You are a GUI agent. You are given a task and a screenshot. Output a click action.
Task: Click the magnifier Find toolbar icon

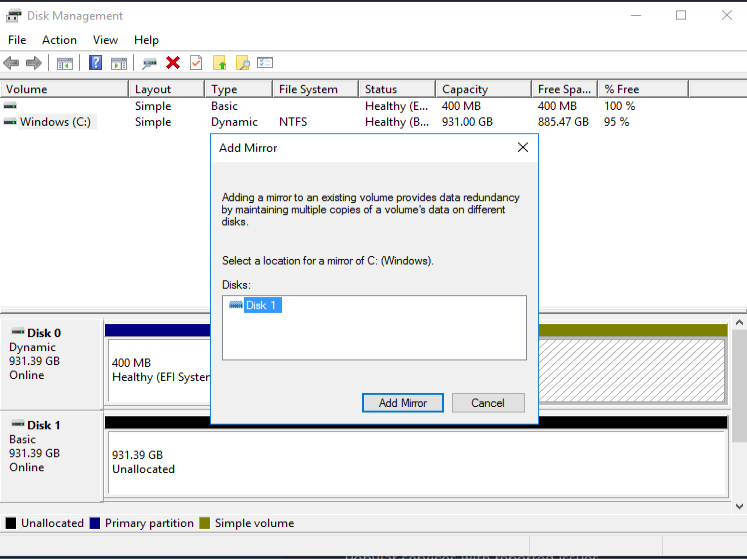(x=242, y=63)
